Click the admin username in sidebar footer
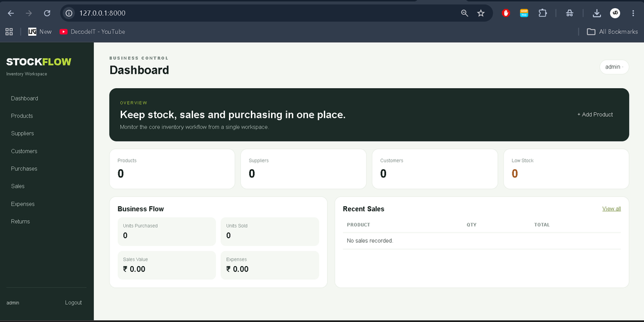The image size is (644, 322). click(13, 303)
